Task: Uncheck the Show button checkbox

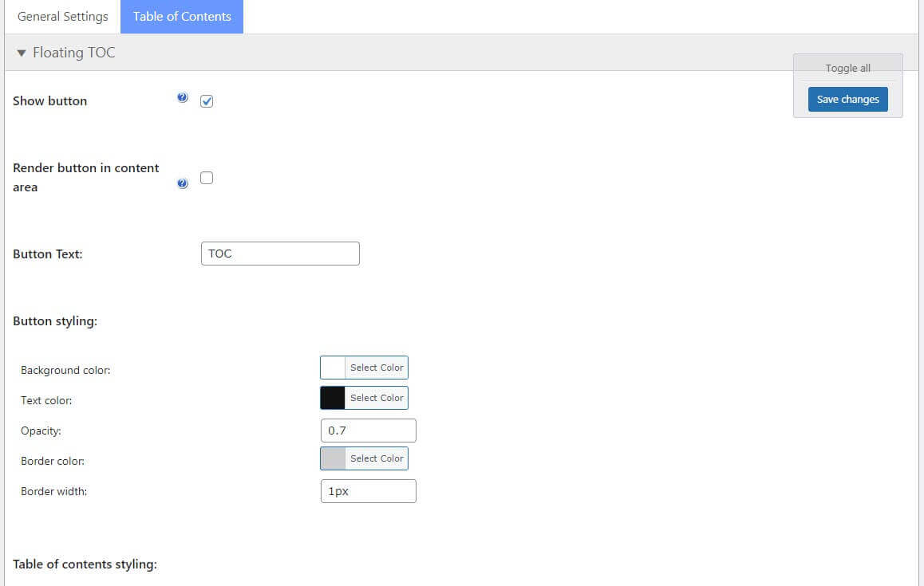Action: coord(207,101)
